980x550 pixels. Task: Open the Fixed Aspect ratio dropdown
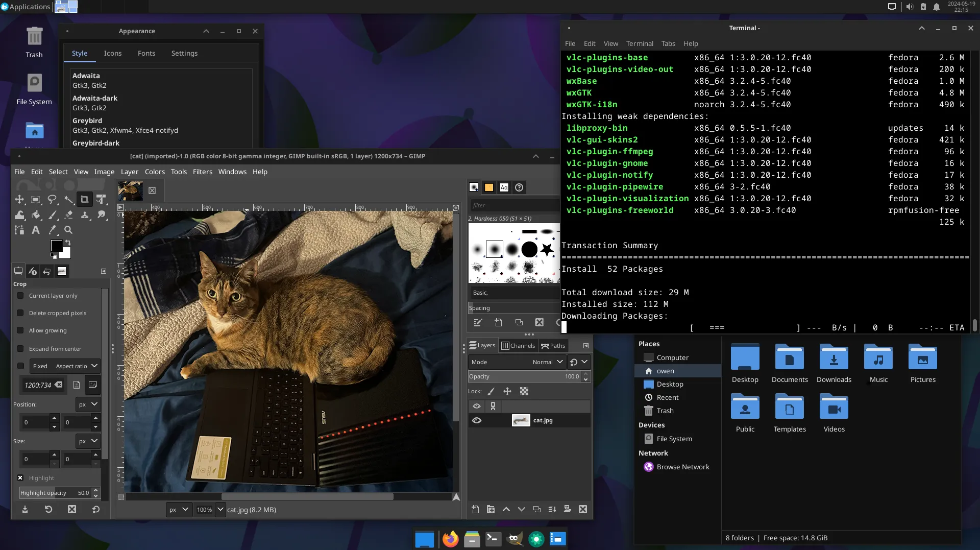[65, 366]
